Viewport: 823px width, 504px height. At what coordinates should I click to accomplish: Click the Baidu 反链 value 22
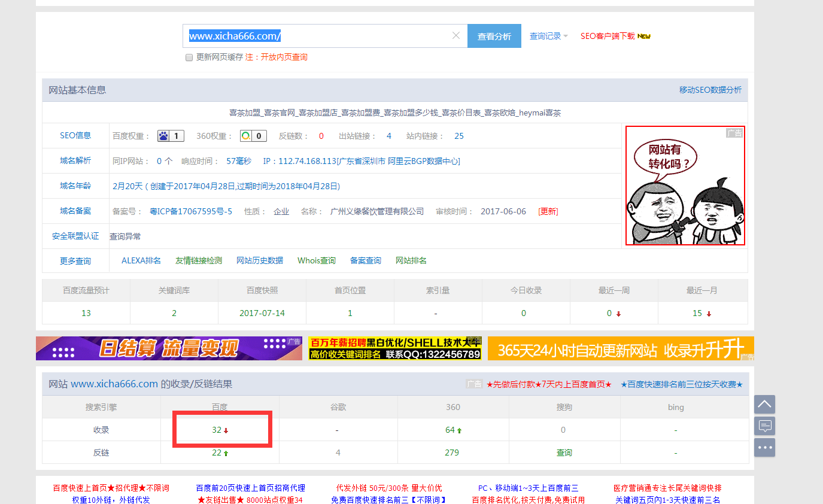coord(217,453)
